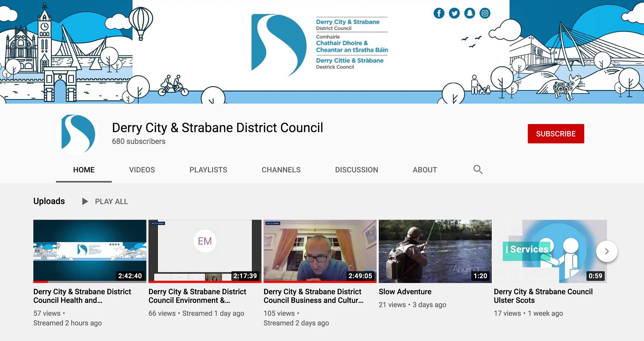Open the Slow Adventure angling thumbnail
The width and height of the screenshot is (644, 341).
[x=435, y=251]
